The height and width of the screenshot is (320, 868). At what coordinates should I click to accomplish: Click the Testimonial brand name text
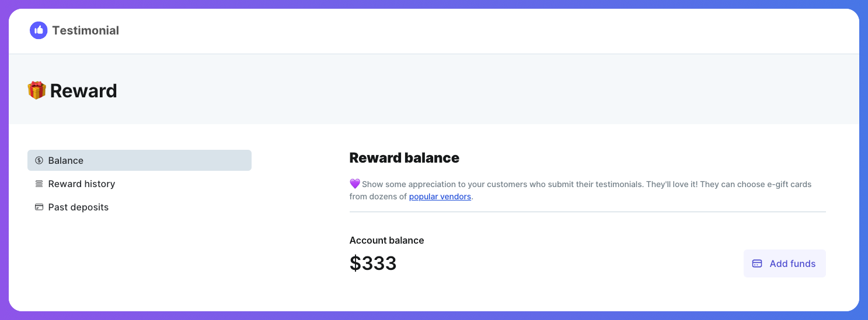(85, 30)
